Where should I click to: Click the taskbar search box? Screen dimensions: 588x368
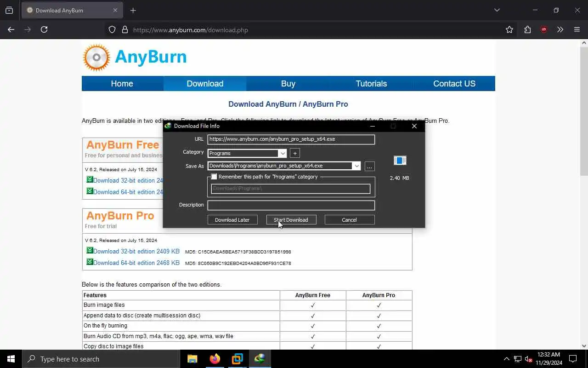coord(101,359)
